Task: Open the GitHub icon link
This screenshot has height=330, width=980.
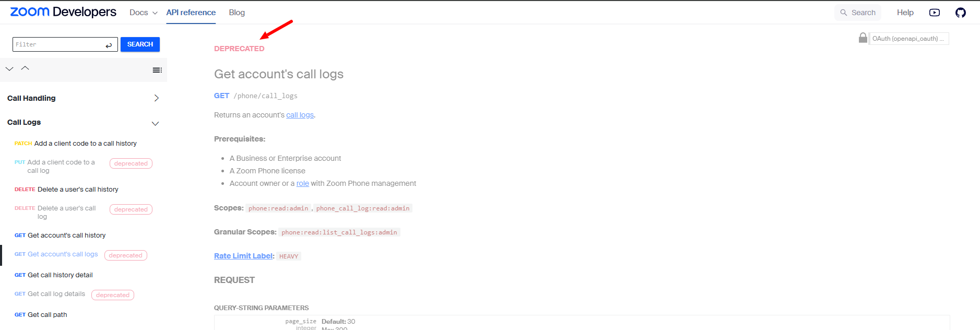Action: click(960, 13)
